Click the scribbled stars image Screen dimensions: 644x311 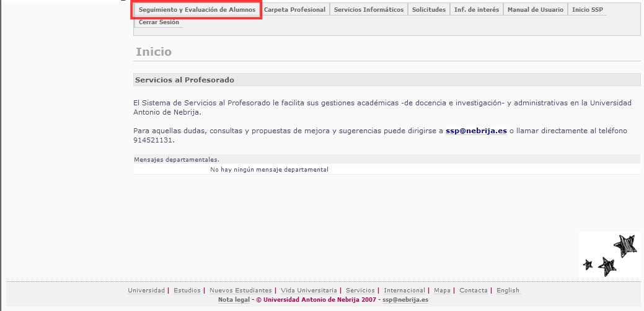pyautogui.click(x=610, y=255)
